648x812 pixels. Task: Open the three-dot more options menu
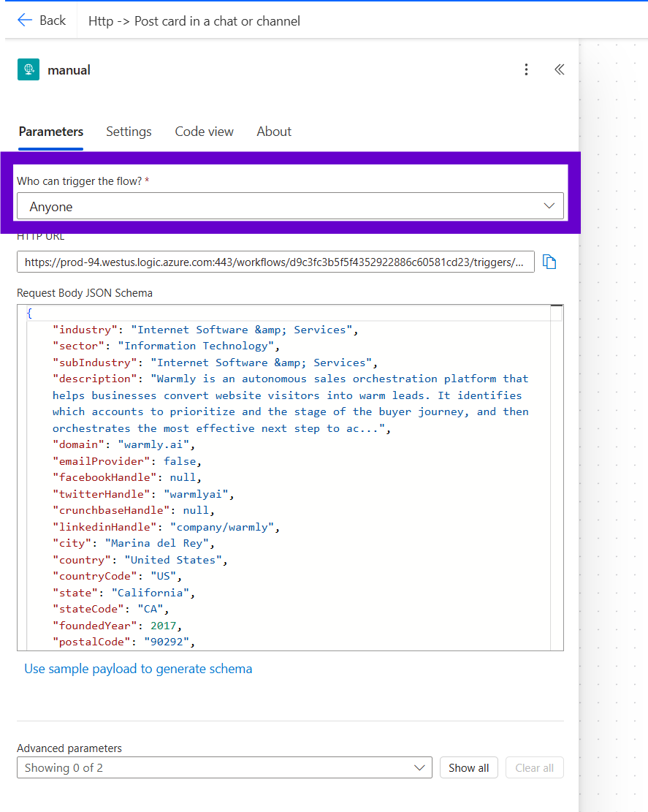tap(526, 69)
